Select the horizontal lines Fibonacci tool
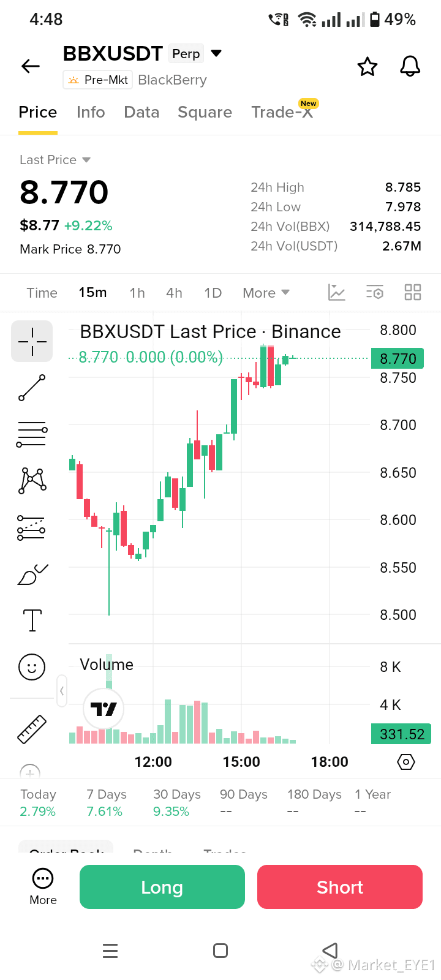 [x=32, y=434]
